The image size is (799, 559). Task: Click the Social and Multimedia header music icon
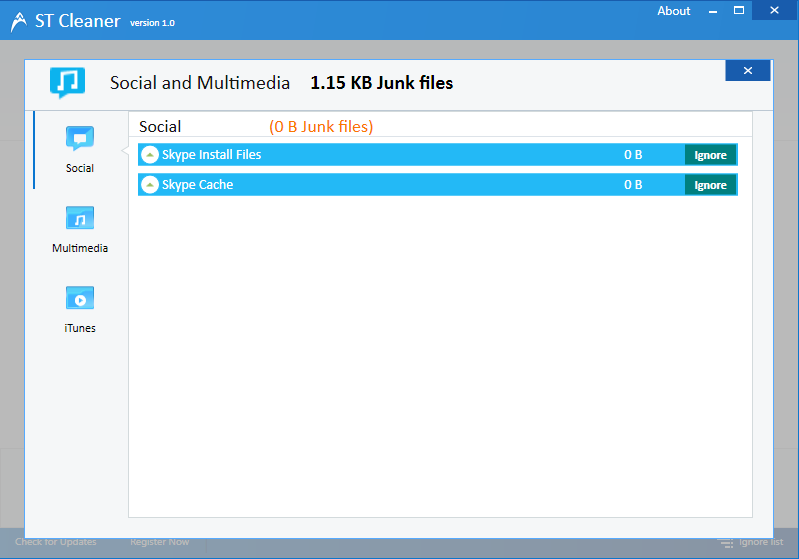pyautogui.click(x=67, y=83)
